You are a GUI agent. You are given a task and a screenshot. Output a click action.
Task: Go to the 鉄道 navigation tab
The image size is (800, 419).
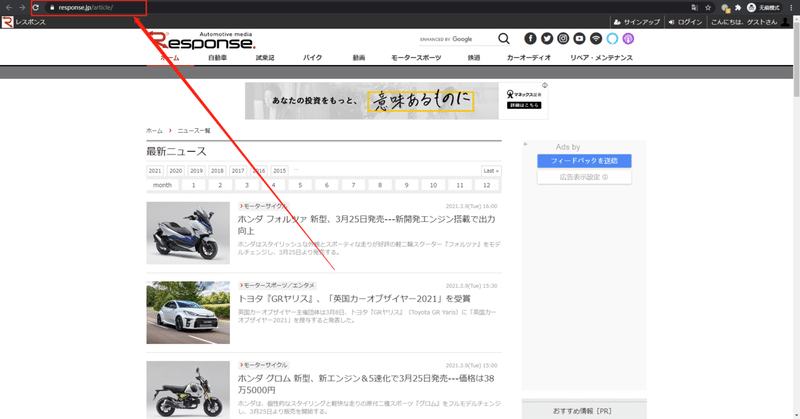tap(474, 58)
